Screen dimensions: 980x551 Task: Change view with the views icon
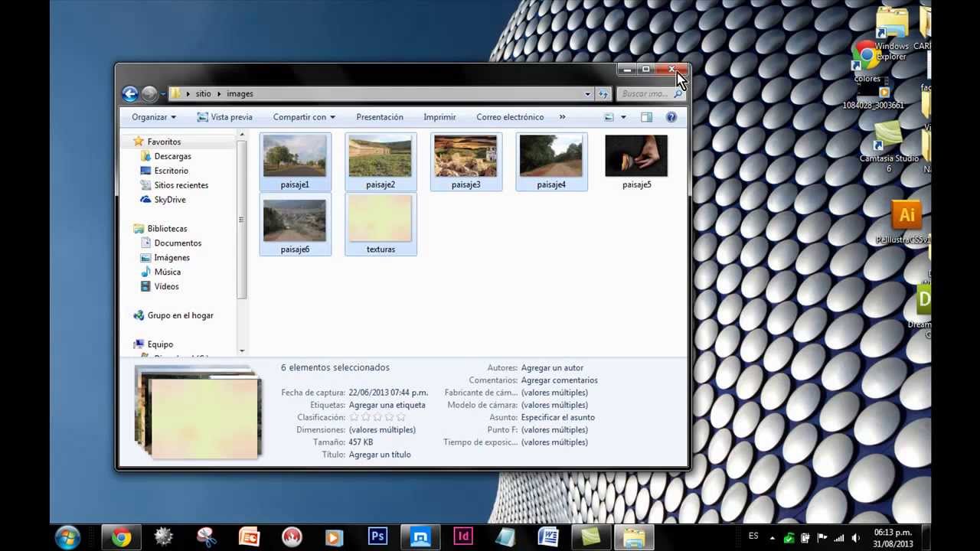609,117
